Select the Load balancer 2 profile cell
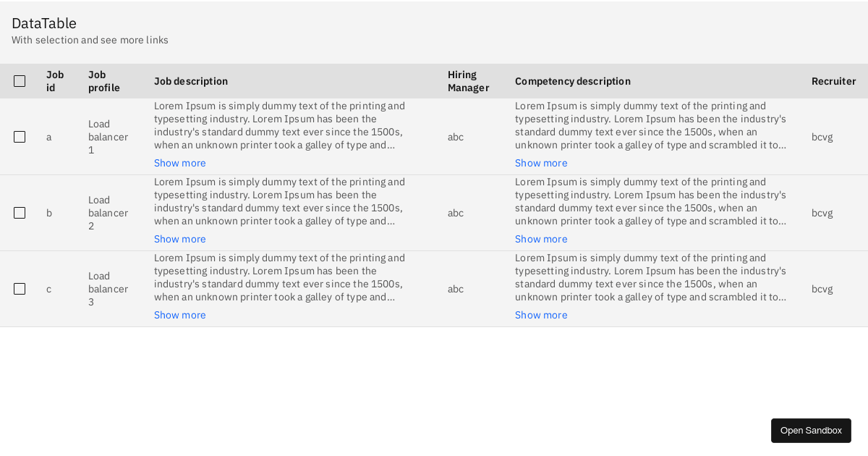This screenshot has width=868, height=456. 109,213
